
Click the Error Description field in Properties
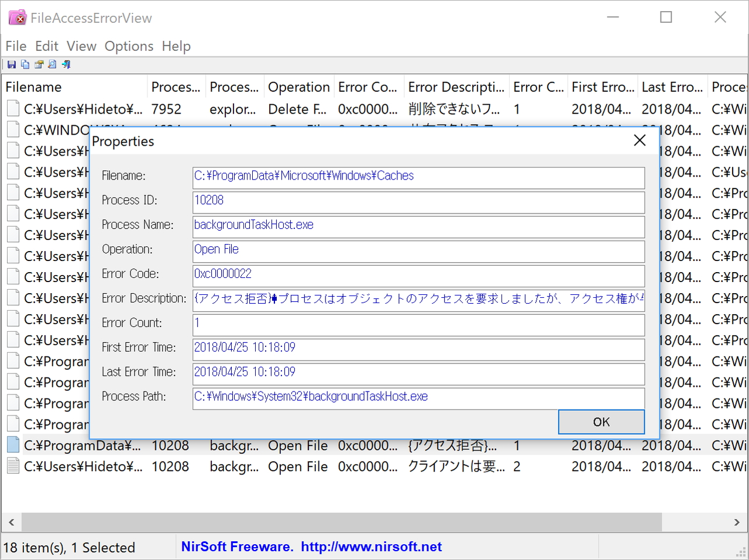(419, 301)
